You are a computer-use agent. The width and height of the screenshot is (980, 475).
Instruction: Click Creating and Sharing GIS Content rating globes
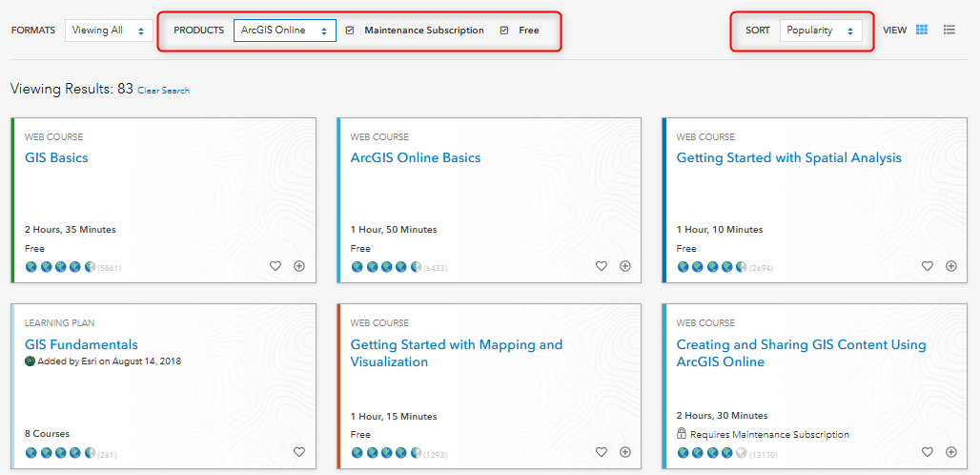coord(712,452)
